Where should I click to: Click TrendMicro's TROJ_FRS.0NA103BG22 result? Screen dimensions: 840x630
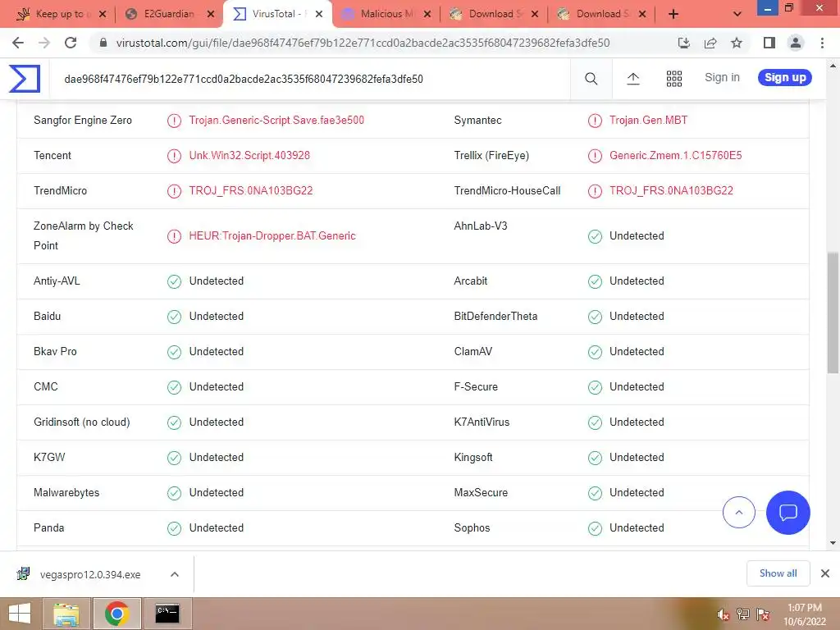(x=251, y=191)
